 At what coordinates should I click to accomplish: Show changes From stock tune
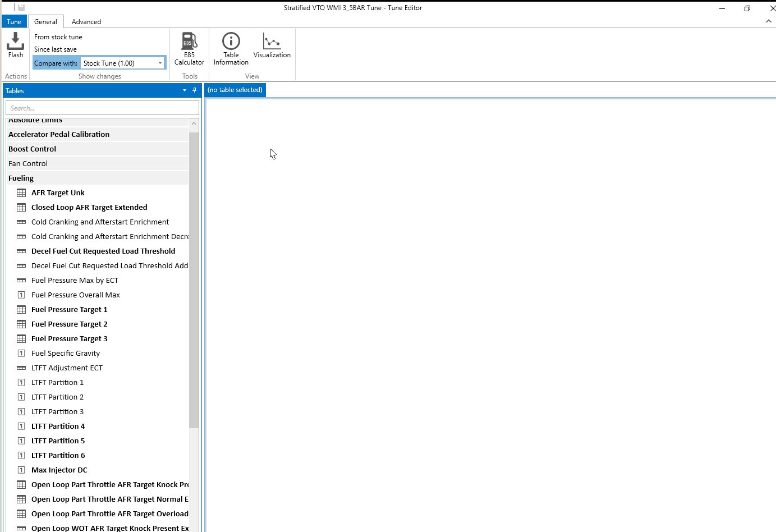point(58,37)
